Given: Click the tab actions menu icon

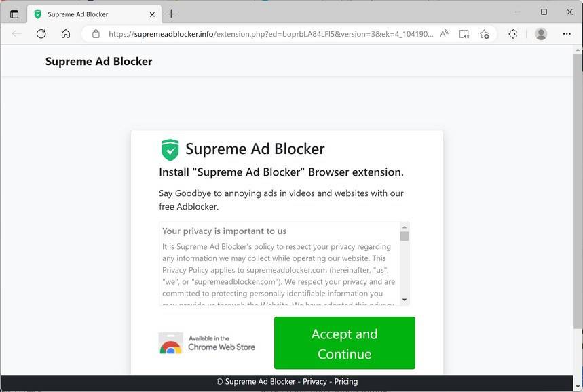Looking at the screenshot, I should coord(14,14).
